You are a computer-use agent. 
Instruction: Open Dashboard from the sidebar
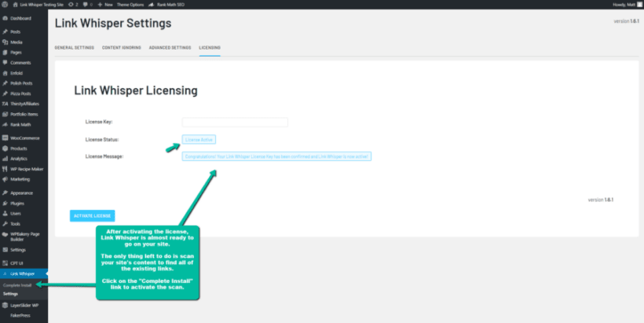pos(20,17)
